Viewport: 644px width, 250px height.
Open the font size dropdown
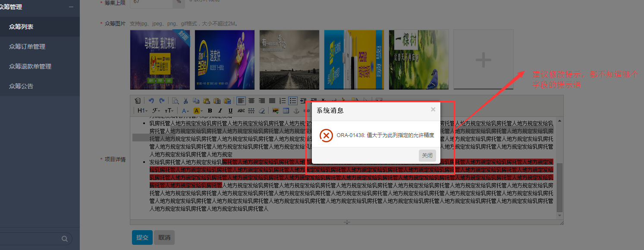[169, 110]
